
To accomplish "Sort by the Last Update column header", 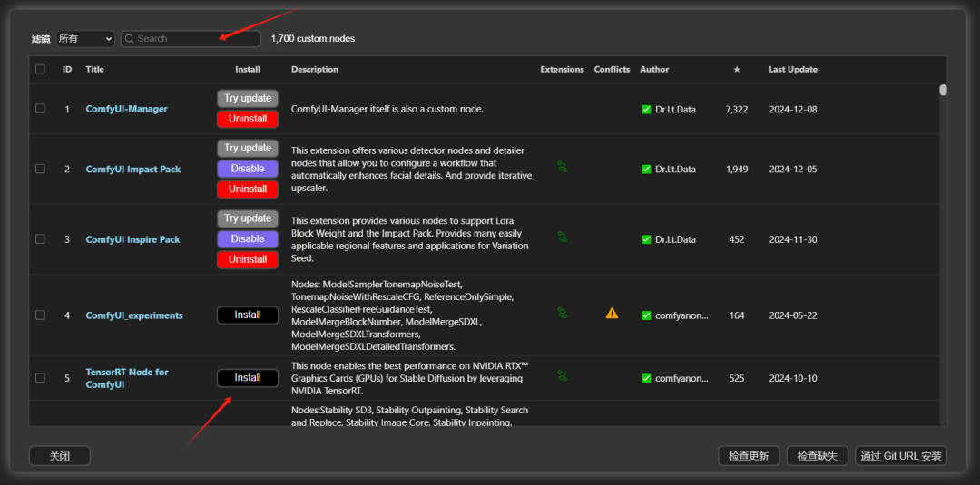I will click(x=793, y=69).
